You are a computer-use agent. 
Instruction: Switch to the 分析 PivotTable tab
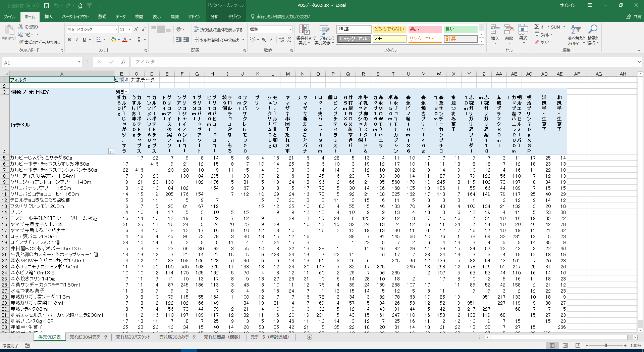click(215, 16)
